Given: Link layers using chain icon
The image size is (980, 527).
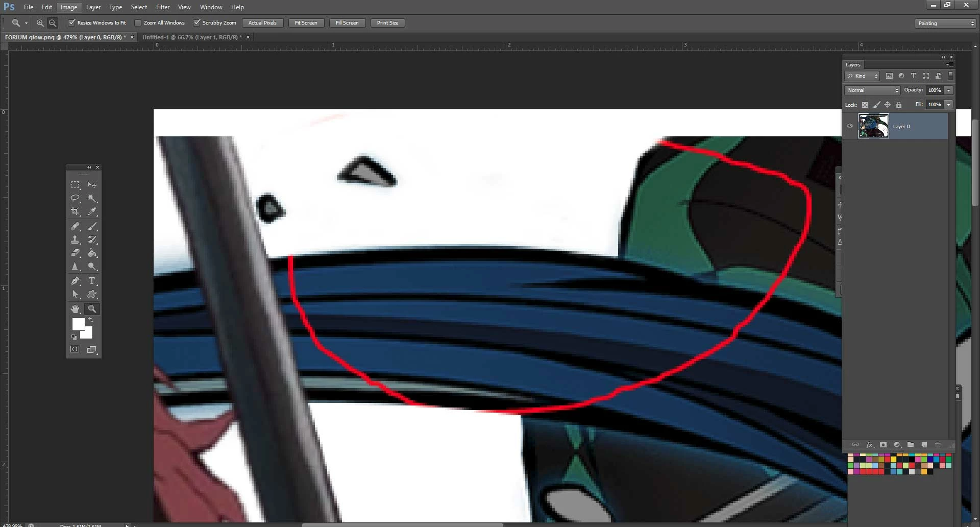Looking at the screenshot, I should pos(855,445).
